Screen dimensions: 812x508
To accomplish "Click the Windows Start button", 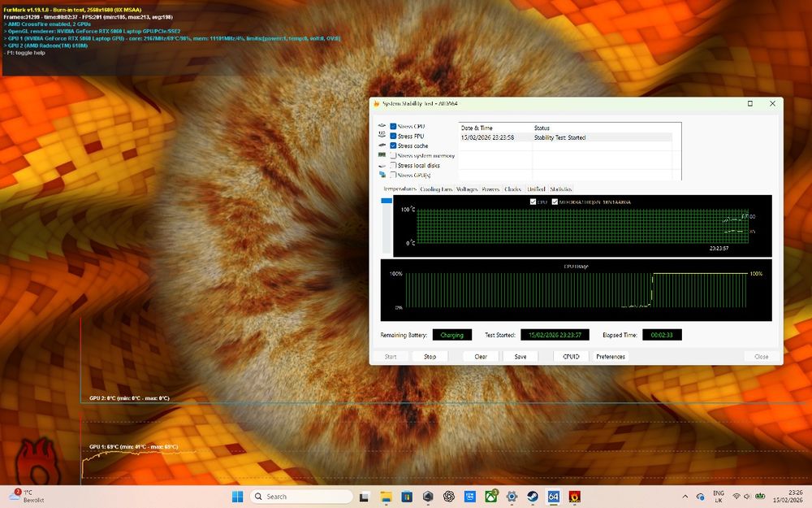I will pos(238,496).
